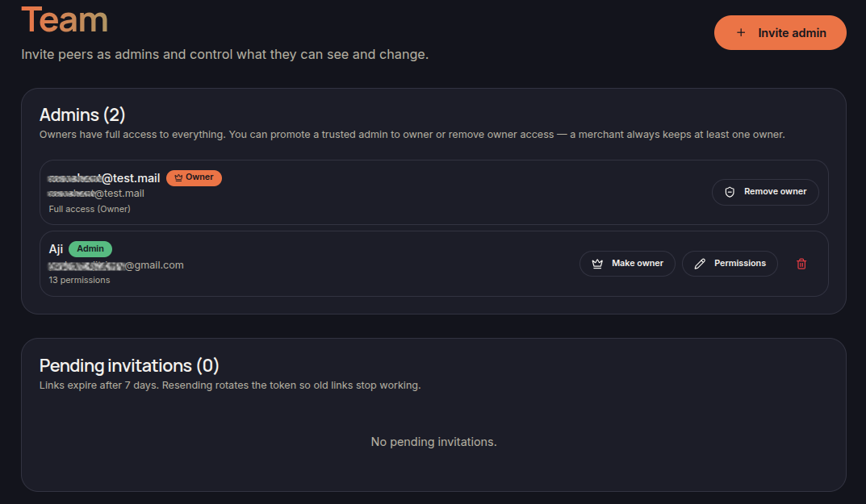Click the owner's test.mail name heading
The height and width of the screenshot is (504, 866).
(104, 178)
